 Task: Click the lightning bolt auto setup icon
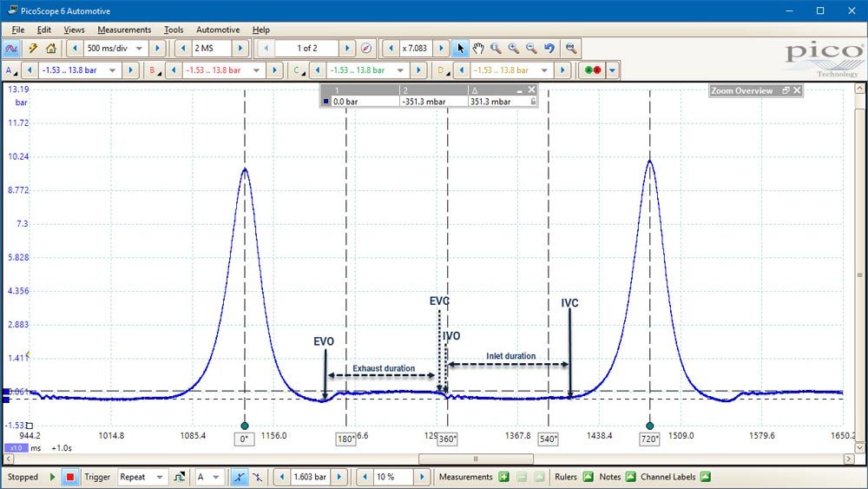tap(33, 48)
